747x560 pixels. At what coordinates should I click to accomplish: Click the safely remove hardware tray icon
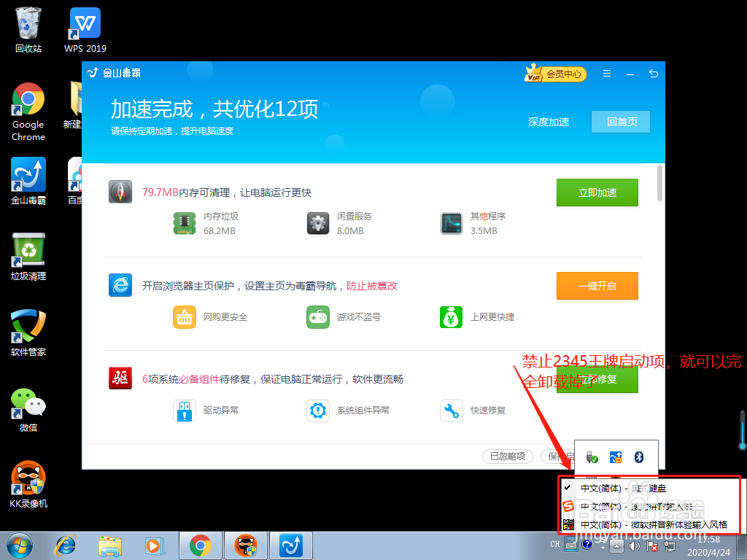(592, 457)
